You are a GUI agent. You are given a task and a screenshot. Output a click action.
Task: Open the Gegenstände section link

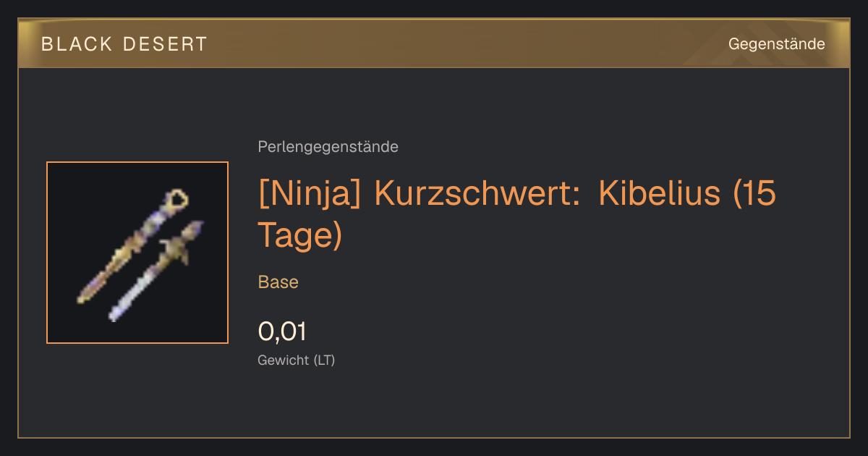[776, 44]
